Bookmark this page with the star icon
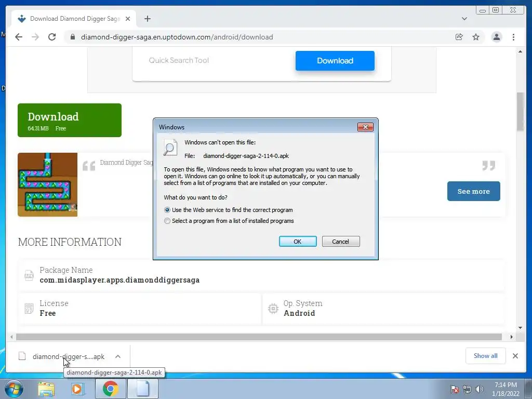Screen dimensions: 532x399 pos(476,37)
